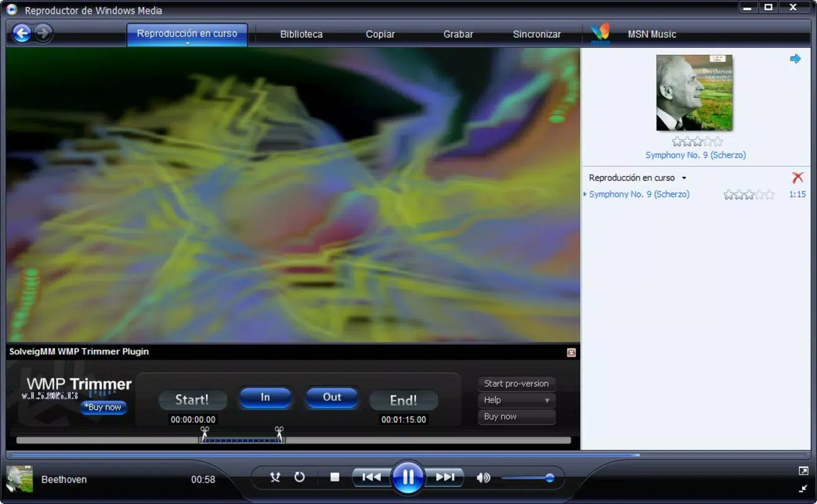Go back with the blue back arrow
817x504 pixels.
point(21,33)
